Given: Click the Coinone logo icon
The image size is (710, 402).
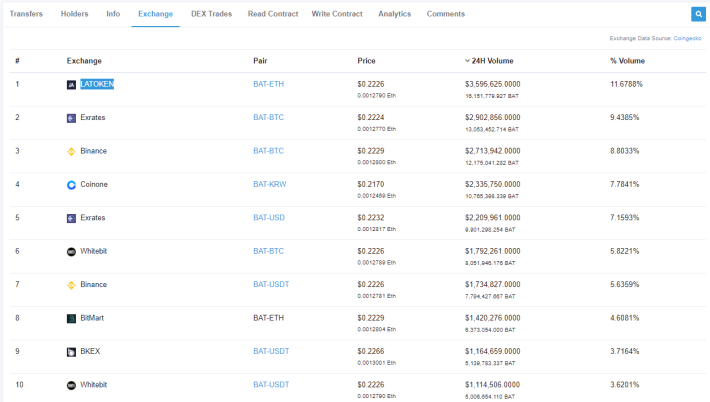Looking at the screenshot, I should pos(71,185).
